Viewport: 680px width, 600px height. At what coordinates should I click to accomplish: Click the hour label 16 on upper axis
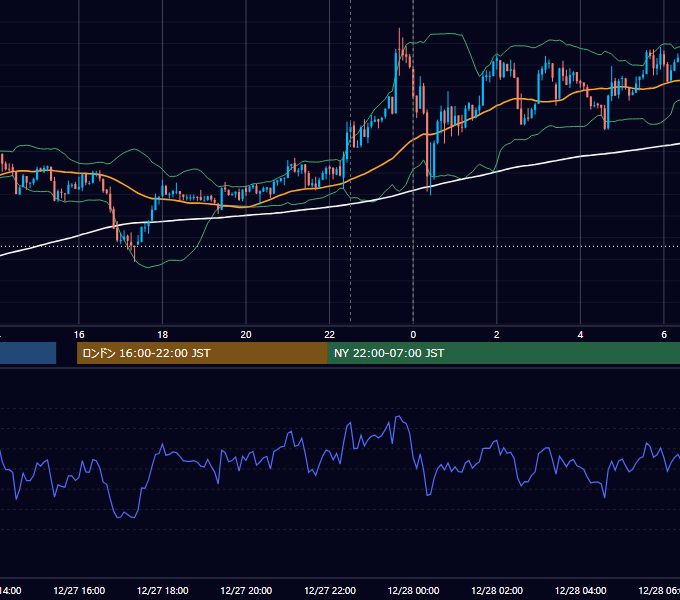point(79,335)
